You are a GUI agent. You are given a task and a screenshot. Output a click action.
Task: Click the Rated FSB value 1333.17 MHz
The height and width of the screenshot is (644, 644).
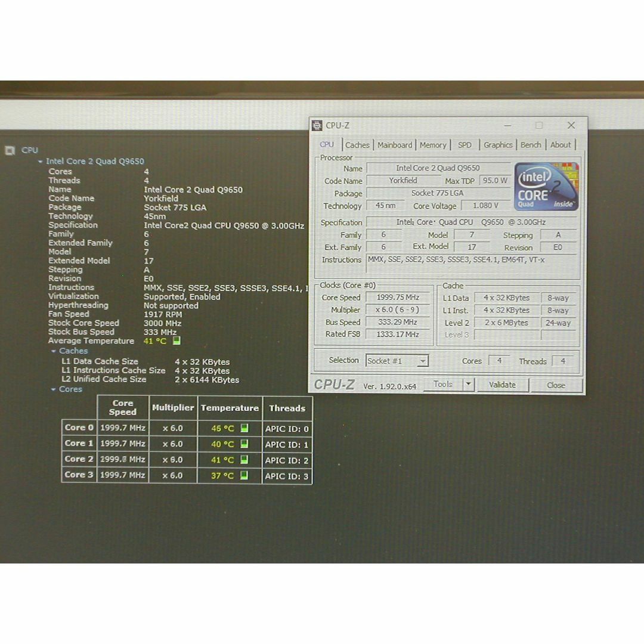pyautogui.click(x=398, y=335)
